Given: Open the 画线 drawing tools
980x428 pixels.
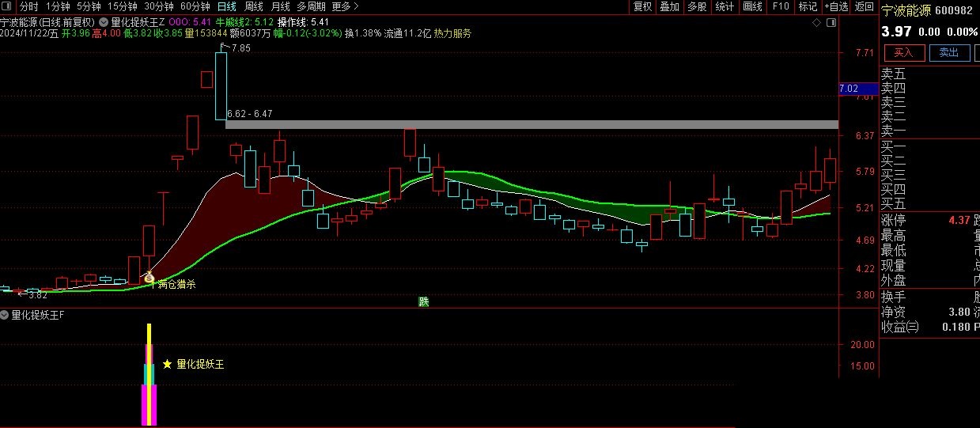Looking at the screenshot, I should [752, 6].
